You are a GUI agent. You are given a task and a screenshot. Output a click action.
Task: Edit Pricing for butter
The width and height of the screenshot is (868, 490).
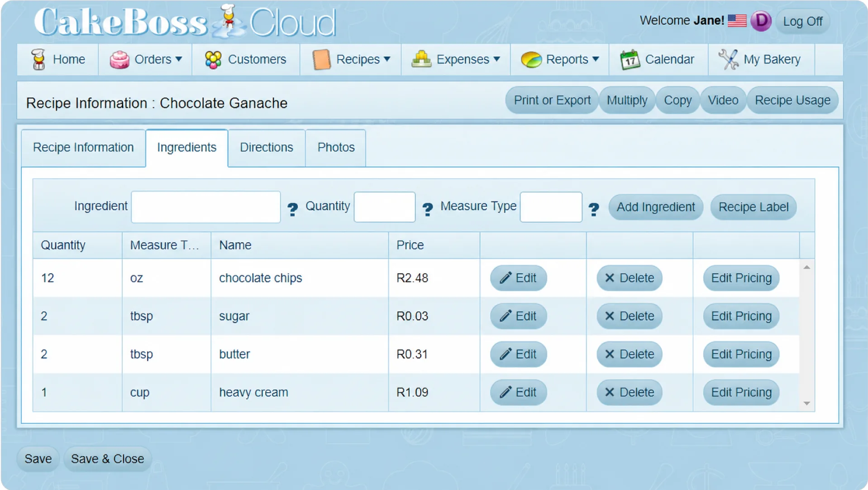tap(741, 354)
